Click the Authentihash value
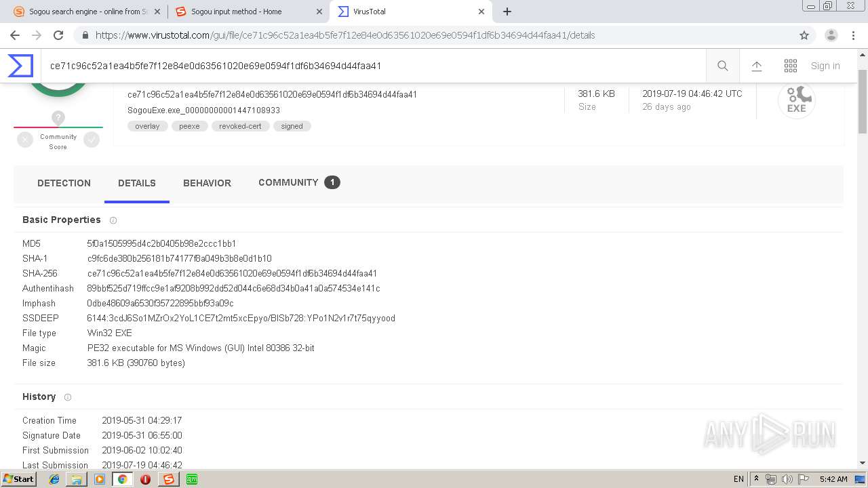 tap(233, 288)
